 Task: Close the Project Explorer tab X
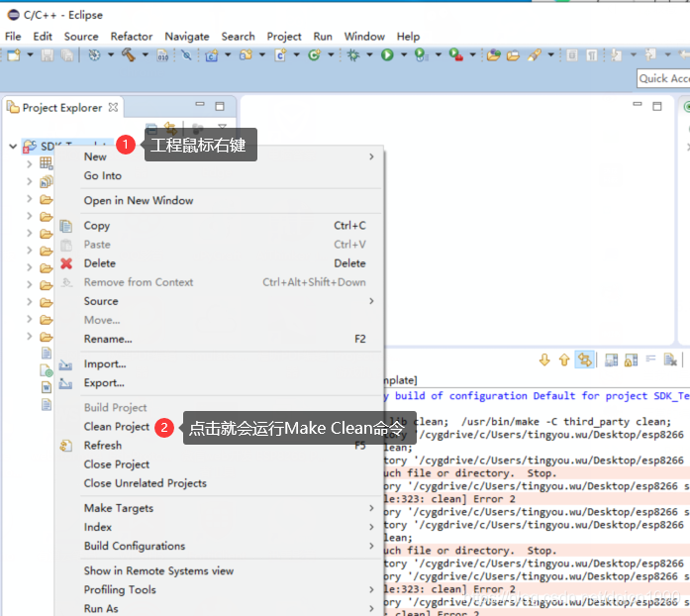pyautogui.click(x=113, y=107)
